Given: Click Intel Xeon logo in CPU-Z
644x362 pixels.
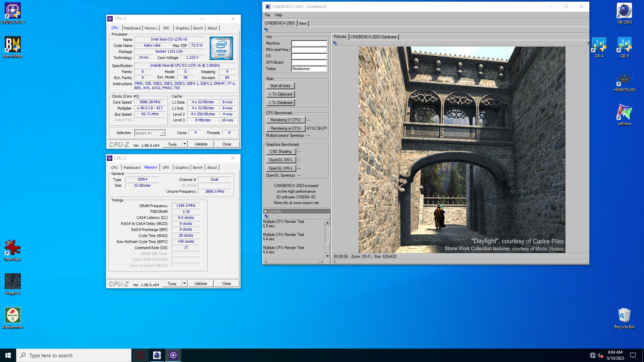Looking at the screenshot, I should 221,48.
